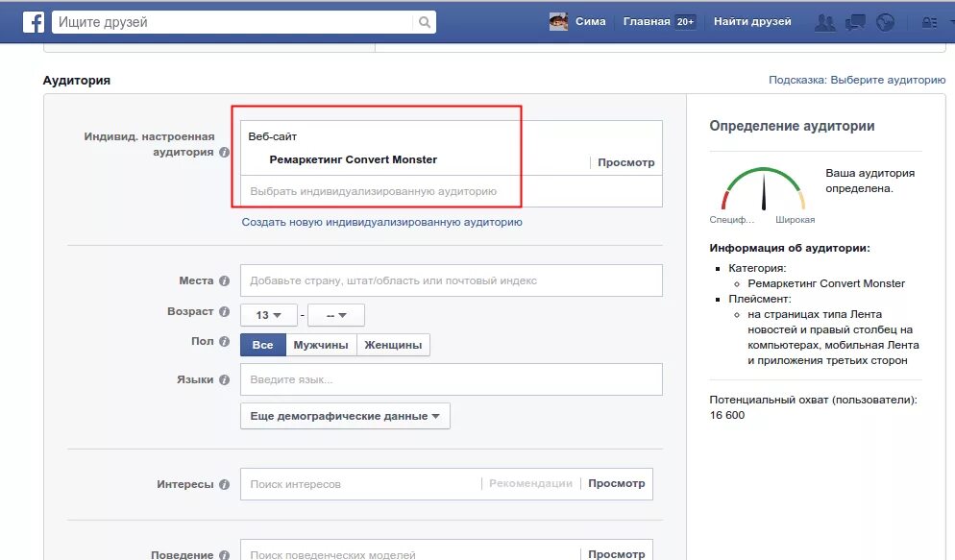
Task: Select Все gender option
Action: (x=262, y=345)
